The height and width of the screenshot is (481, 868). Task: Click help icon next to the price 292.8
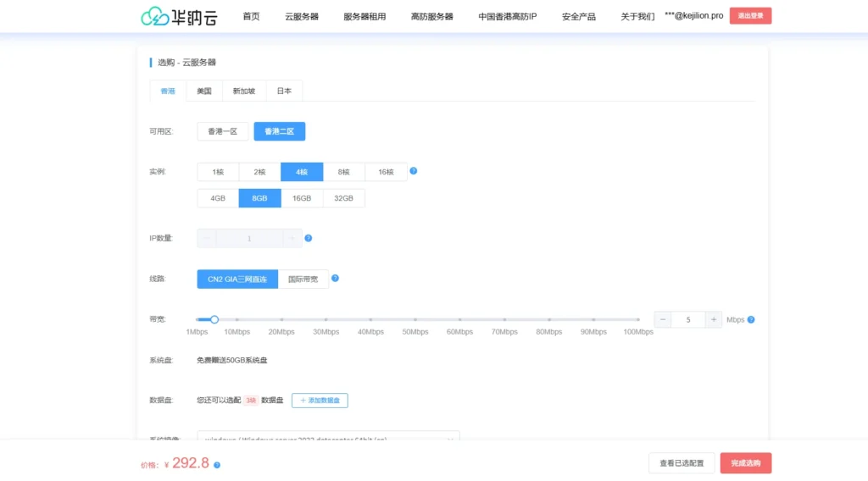click(217, 465)
